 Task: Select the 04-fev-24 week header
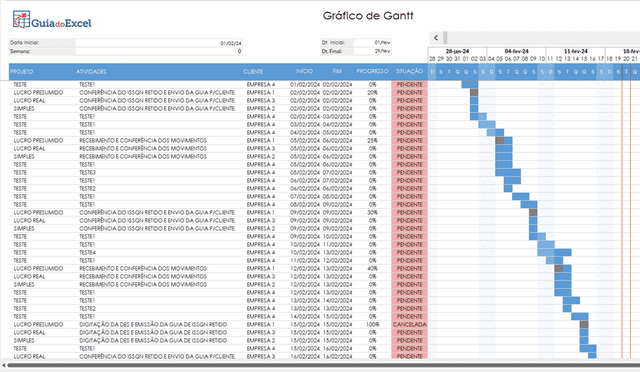516,51
